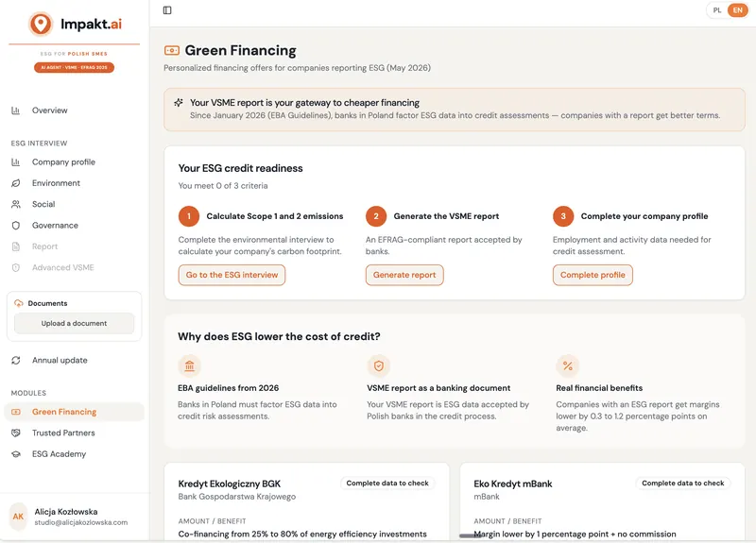Click the 'Real financial benefits' heading
Viewport: 756px width, 543px height.
click(x=599, y=388)
